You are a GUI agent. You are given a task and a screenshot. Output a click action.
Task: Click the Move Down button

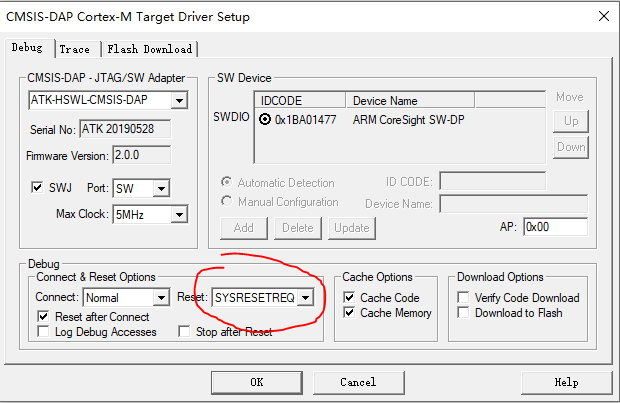click(x=571, y=147)
